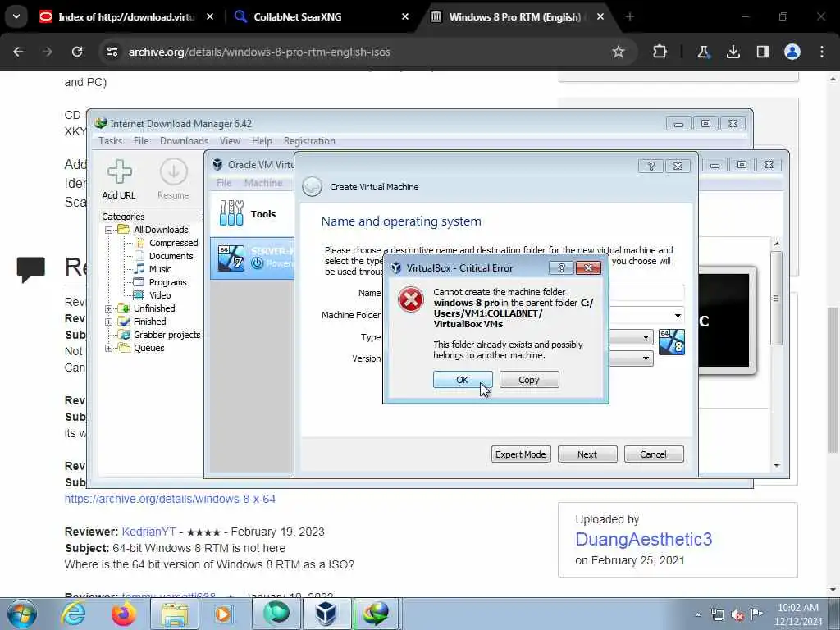Open reviewer KedrianYT profile link
The image size is (840, 630).
point(149,532)
